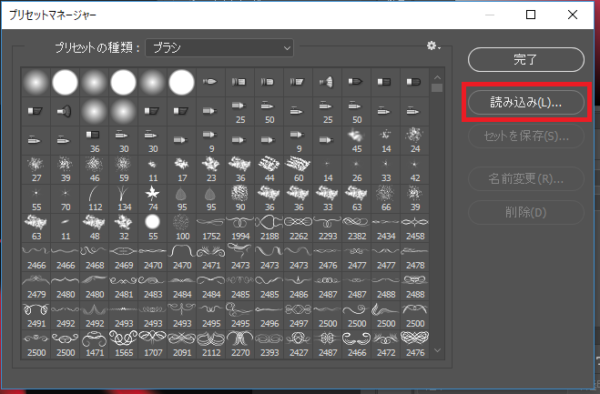Select the dotted round brush labeled 100
Viewport: 600px width, 394px height.
[x=182, y=228]
